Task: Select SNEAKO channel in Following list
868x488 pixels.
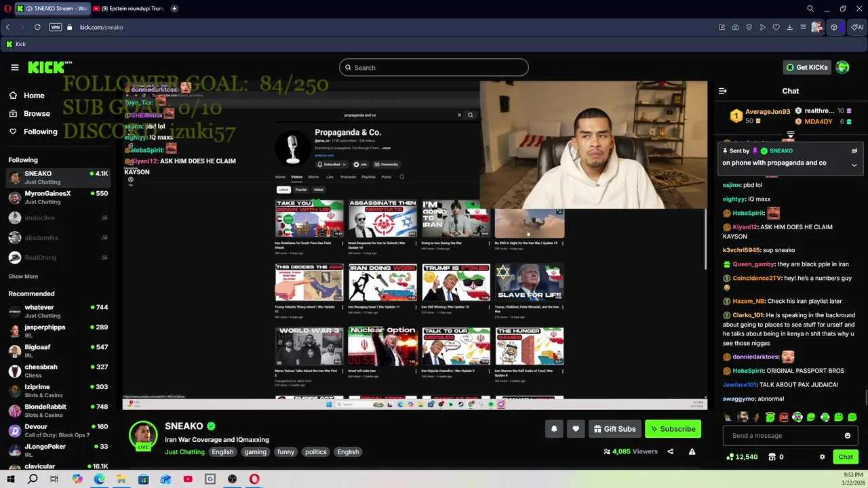Action: tap(58, 178)
